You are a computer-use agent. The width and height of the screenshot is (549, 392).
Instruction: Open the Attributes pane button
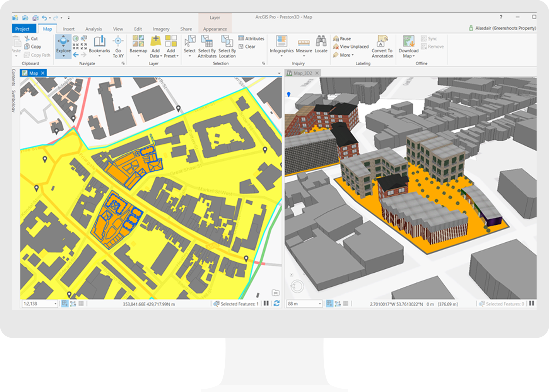click(251, 39)
